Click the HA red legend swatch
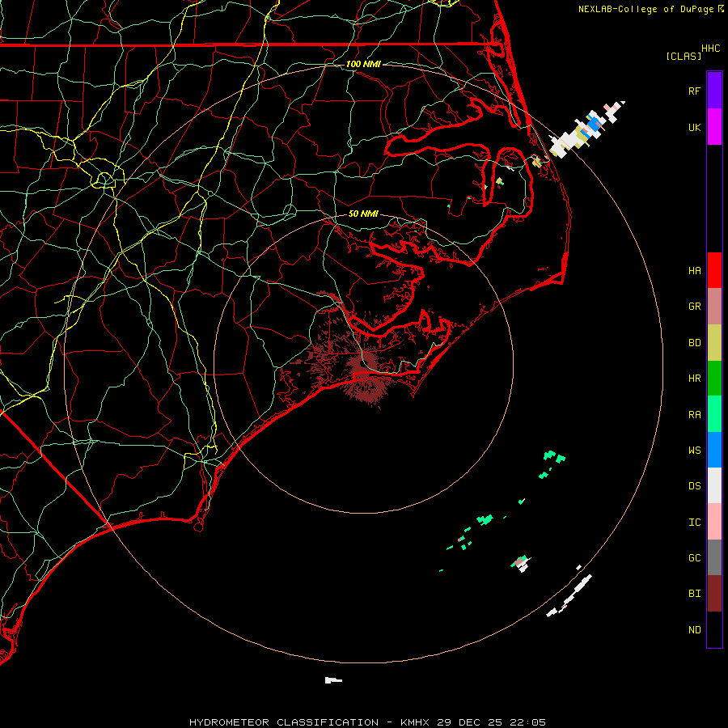728x728 pixels. coord(714,270)
